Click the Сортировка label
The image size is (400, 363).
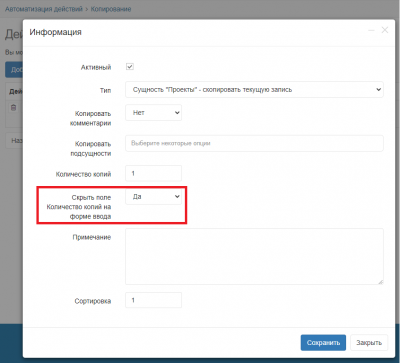tap(93, 301)
